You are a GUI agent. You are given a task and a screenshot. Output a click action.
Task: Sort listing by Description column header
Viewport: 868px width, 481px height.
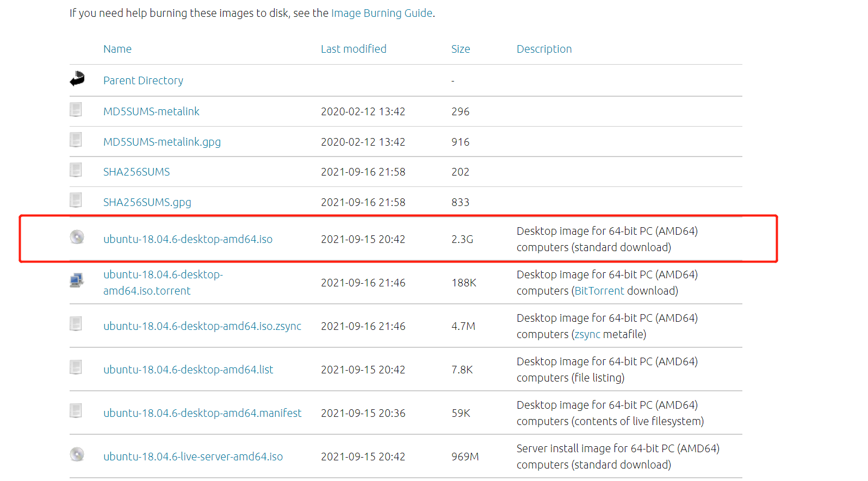(544, 49)
